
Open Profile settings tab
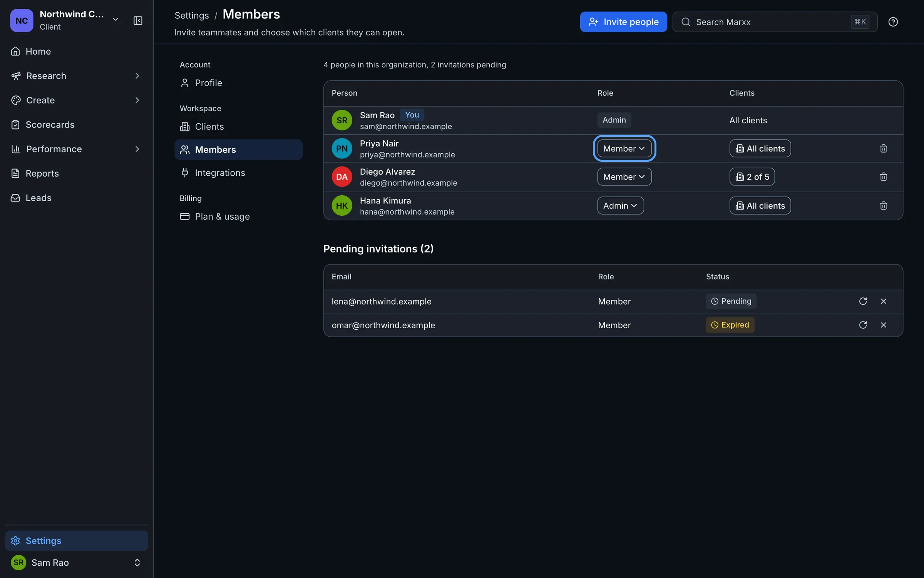coord(238,83)
